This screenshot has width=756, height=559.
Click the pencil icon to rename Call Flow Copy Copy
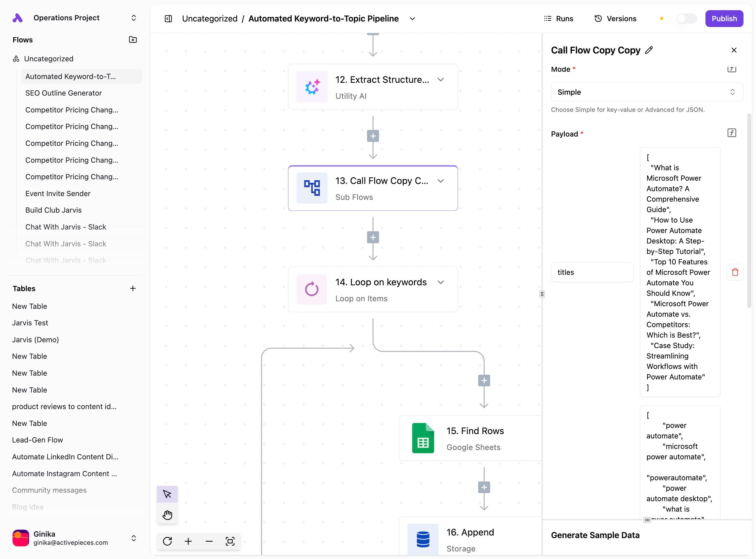(649, 50)
